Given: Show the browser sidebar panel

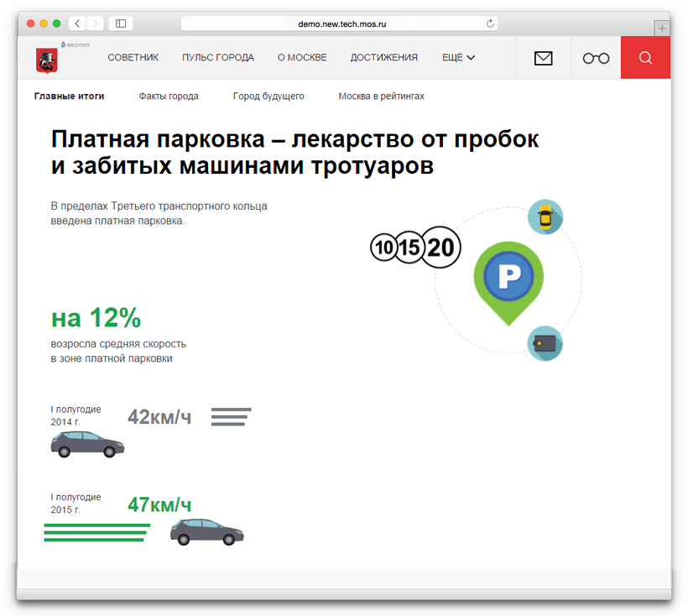Looking at the screenshot, I should pyautogui.click(x=121, y=23).
